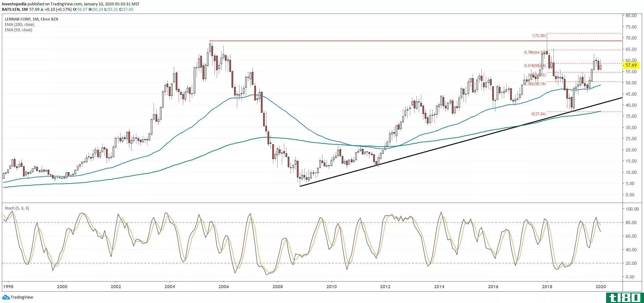
Task: Select the EMA (59, close) indicator label
Action: click(18, 30)
